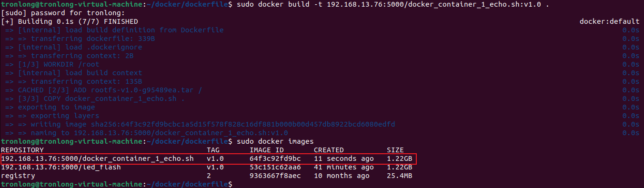Click image ID 53c151c62aa6
The height and width of the screenshot is (188, 644).
275,167
